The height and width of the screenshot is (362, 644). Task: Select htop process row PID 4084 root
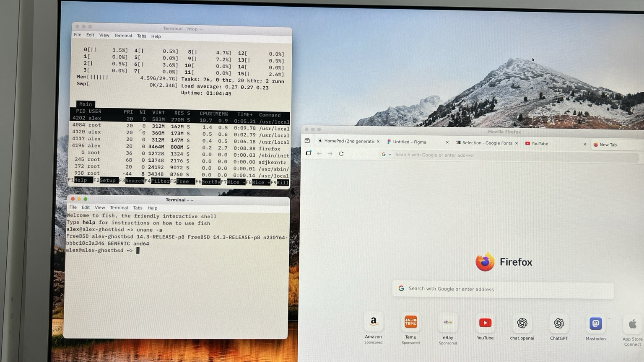(x=180, y=127)
